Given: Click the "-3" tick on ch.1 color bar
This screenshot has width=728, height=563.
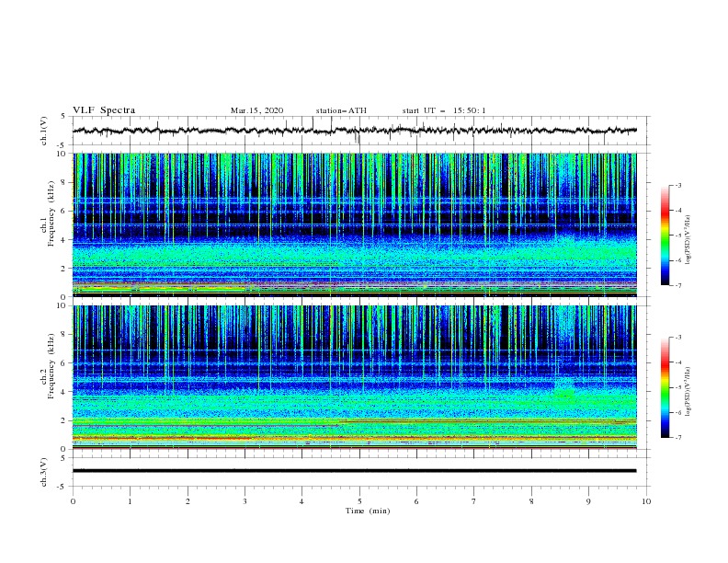Looking at the screenshot, I should pyautogui.click(x=677, y=185).
